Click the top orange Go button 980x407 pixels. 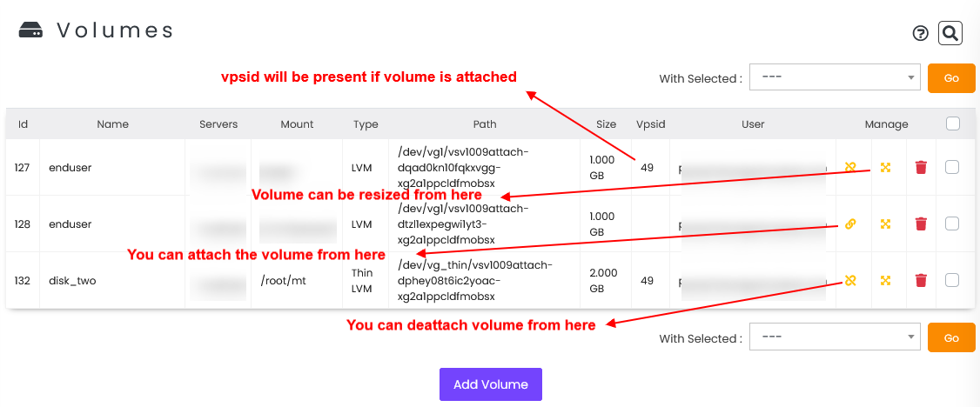point(951,78)
